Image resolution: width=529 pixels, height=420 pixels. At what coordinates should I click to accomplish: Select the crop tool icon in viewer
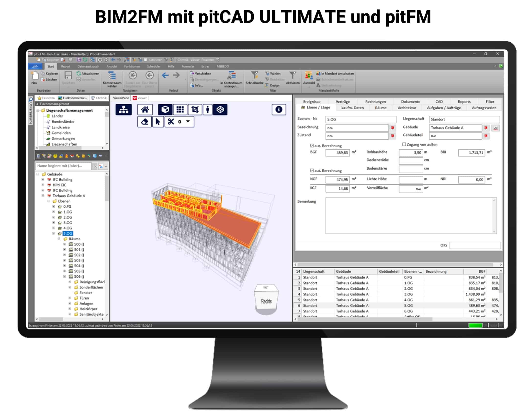point(195,110)
